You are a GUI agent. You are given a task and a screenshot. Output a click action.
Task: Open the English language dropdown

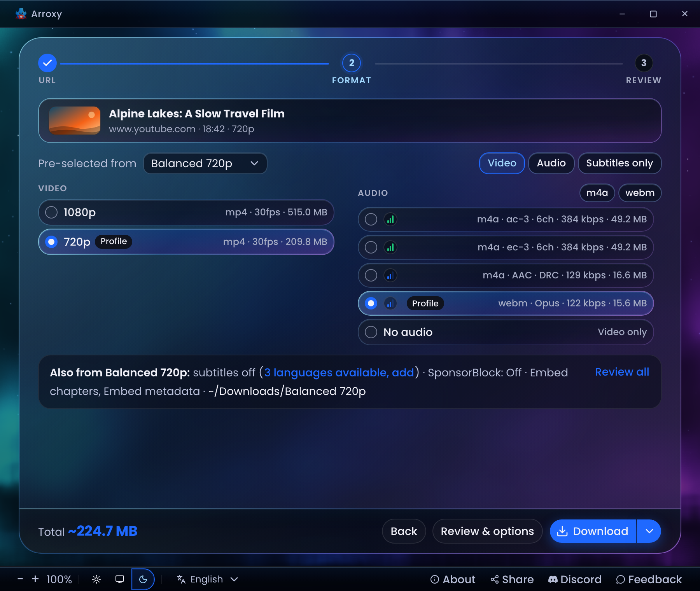tap(207, 579)
